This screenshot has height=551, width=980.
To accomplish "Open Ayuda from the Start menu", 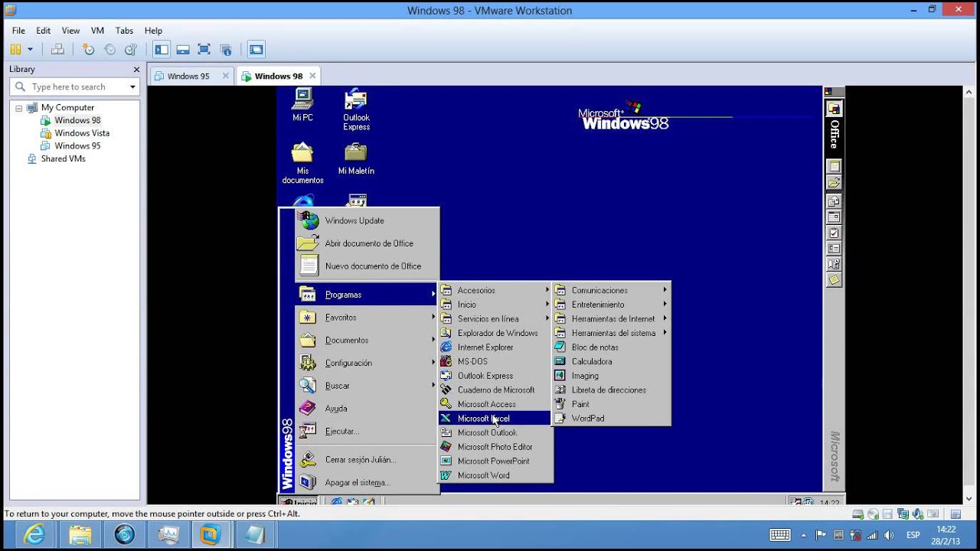I will [367, 409].
